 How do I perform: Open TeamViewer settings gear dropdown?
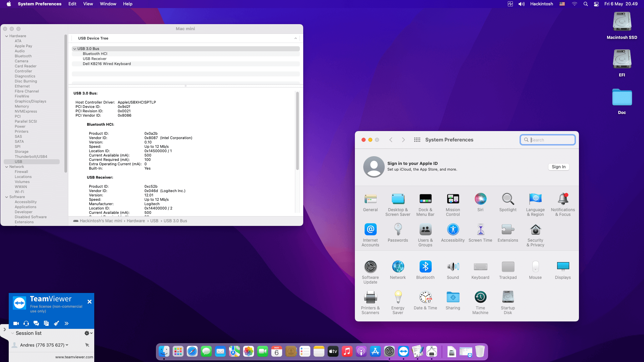click(x=88, y=333)
